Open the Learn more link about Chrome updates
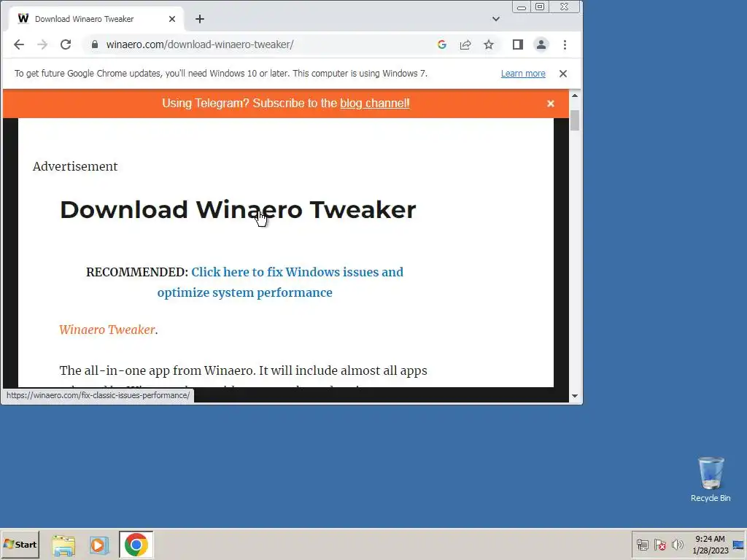The width and height of the screenshot is (747, 560). (x=523, y=74)
